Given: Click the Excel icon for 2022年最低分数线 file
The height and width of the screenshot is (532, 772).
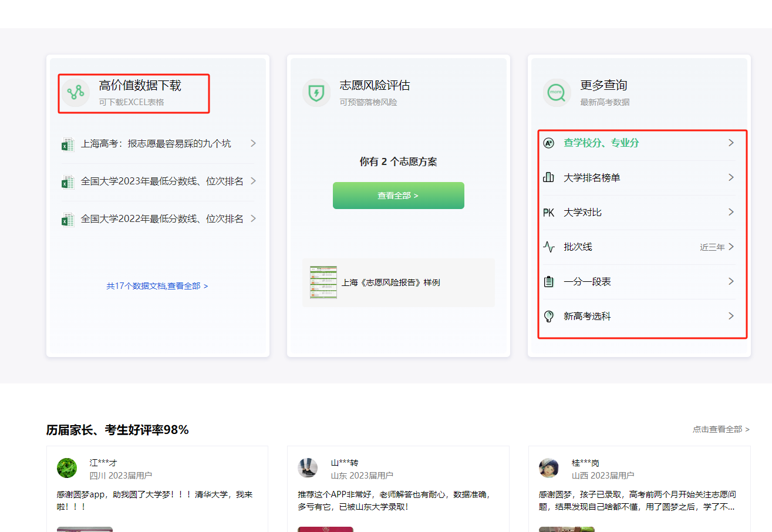Looking at the screenshot, I should click(68, 219).
